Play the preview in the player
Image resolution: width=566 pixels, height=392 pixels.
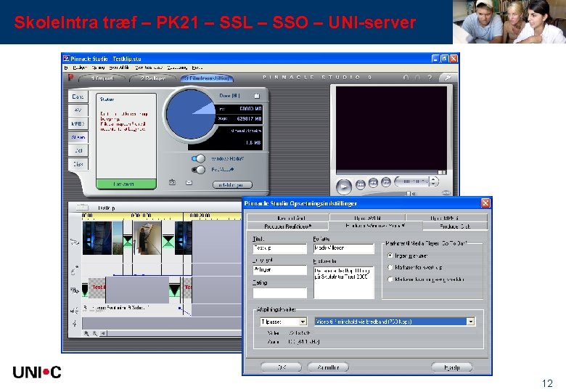[344, 187]
